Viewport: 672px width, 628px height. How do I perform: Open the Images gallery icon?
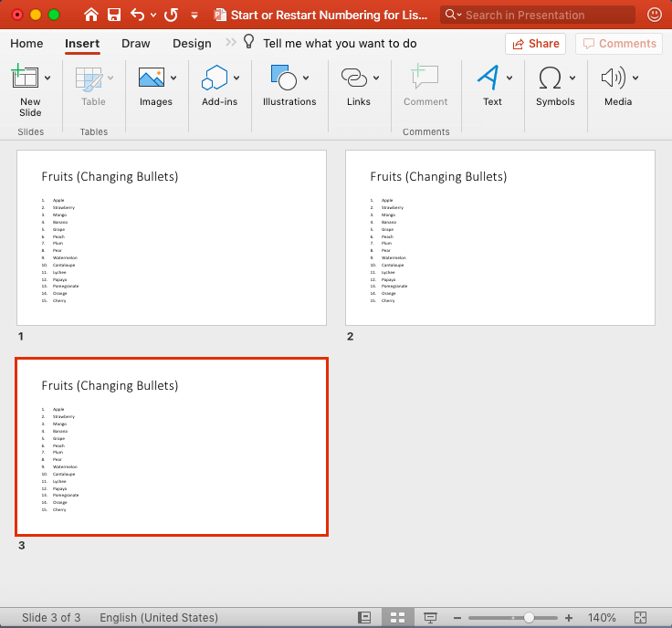coord(151,78)
